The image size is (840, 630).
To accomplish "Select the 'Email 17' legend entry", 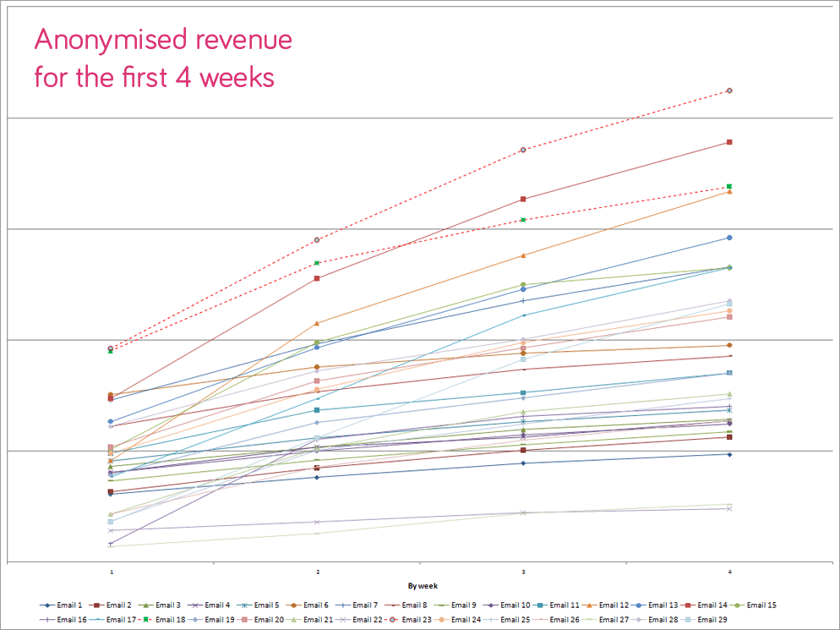I will coord(112,619).
